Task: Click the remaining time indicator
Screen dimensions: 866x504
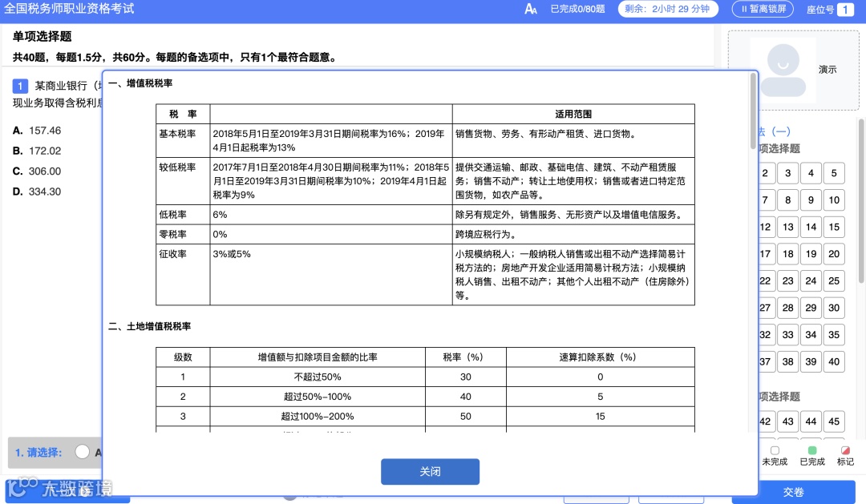Action: pyautogui.click(x=668, y=9)
